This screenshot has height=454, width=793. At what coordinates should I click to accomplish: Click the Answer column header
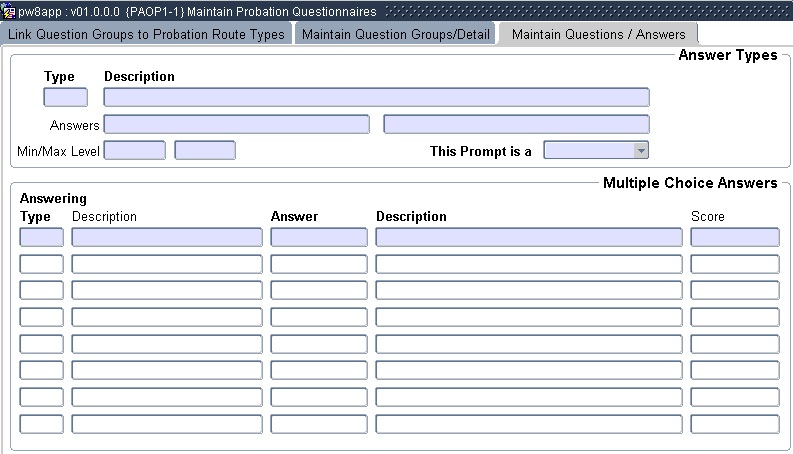pos(294,216)
